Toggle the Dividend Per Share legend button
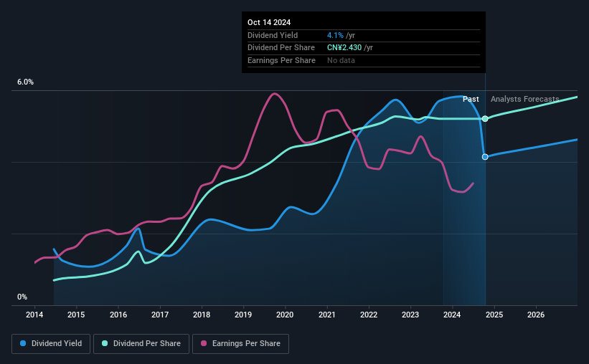 pyautogui.click(x=141, y=344)
